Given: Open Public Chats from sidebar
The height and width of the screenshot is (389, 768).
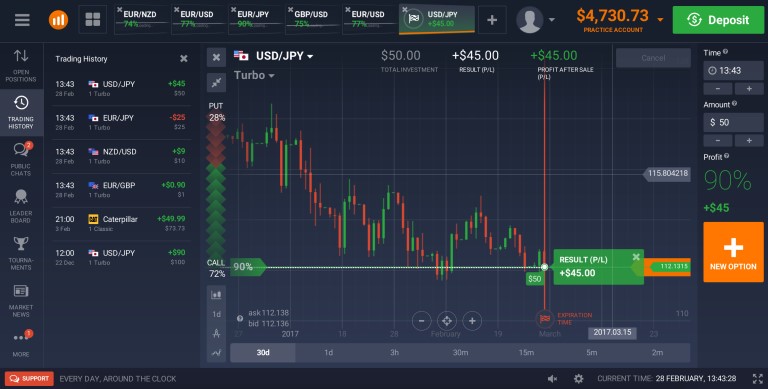Looking at the screenshot, I should coord(21,159).
